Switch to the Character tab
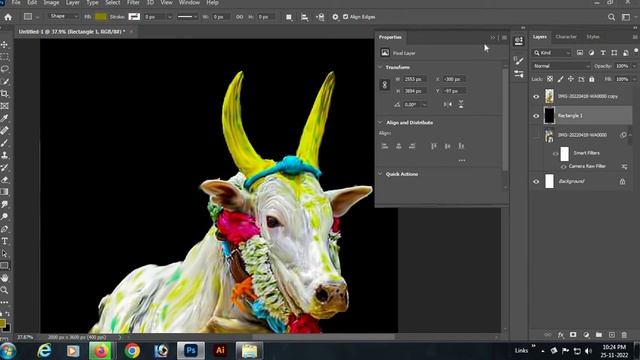The width and height of the screenshot is (640, 360). tap(566, 37)
